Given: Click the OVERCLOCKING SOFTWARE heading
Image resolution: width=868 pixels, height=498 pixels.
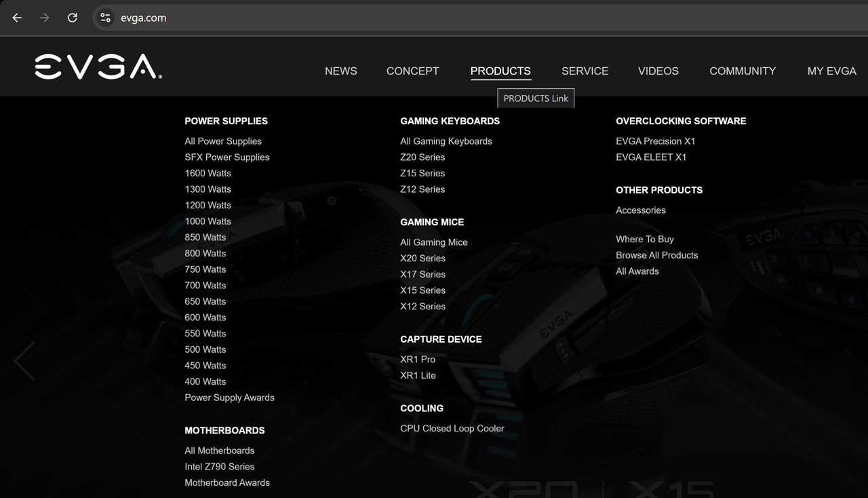Looking at the screenshot, I should pos(682,121).
